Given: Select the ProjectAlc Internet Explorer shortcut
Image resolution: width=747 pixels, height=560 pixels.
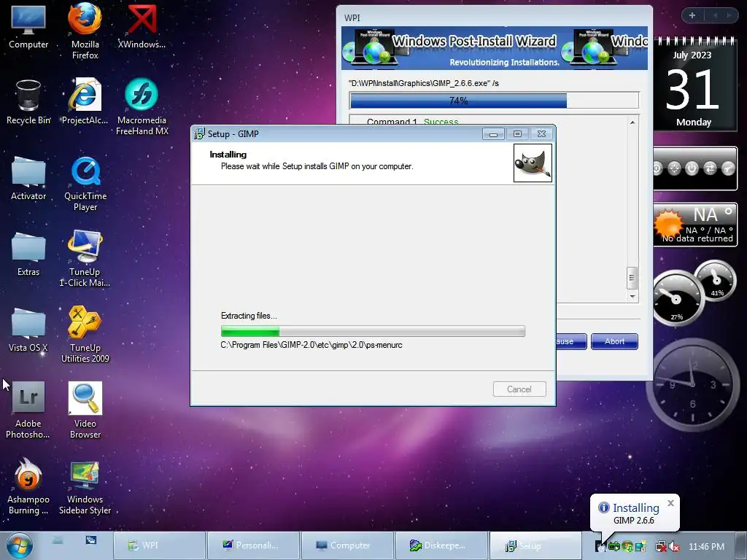Looking at the screenshot, I should coord(85,102).
